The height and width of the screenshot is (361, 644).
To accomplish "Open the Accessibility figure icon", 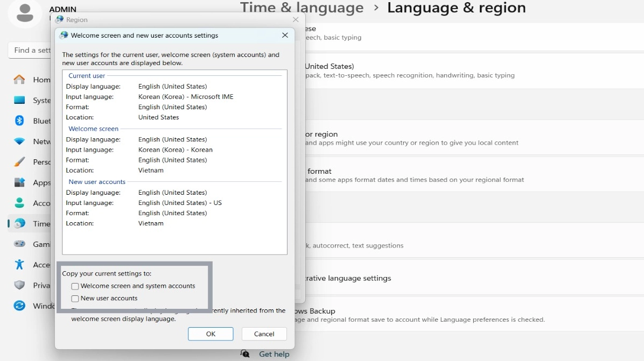I will click(x=19, y=264).
